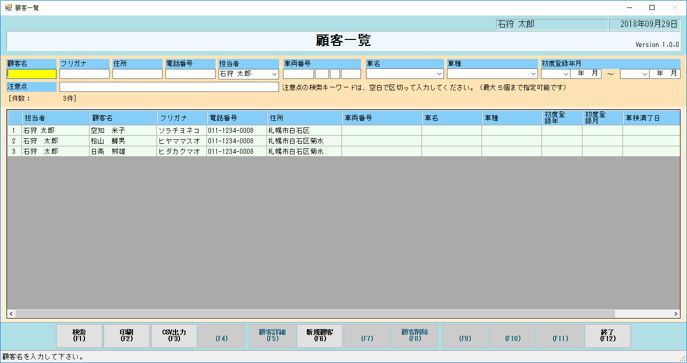Click the phone number in the ソラチヨネコ row
The height and width of the screenshot is (363, 687).
coord(237,130)
